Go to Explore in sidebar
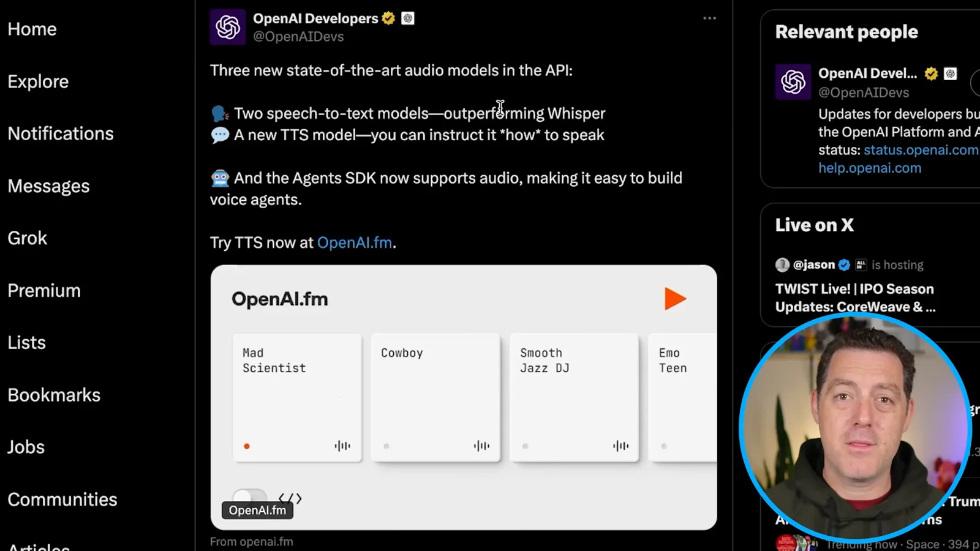 [38, 81]
